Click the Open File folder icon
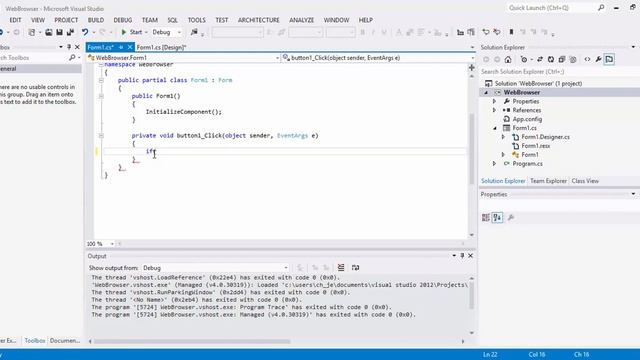This screenshot has height=360, width=640. tap(49, 32)
